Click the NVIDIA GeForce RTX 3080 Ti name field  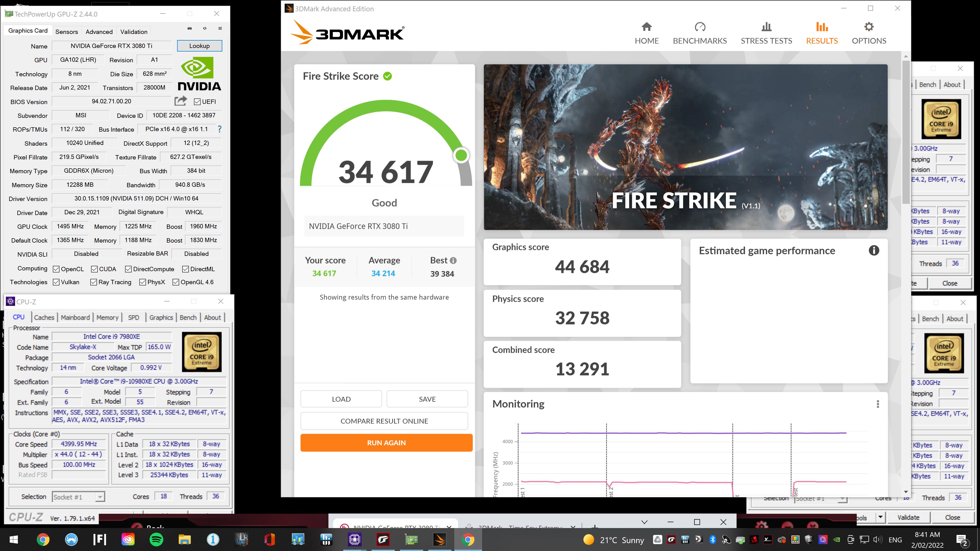[384, 226]
